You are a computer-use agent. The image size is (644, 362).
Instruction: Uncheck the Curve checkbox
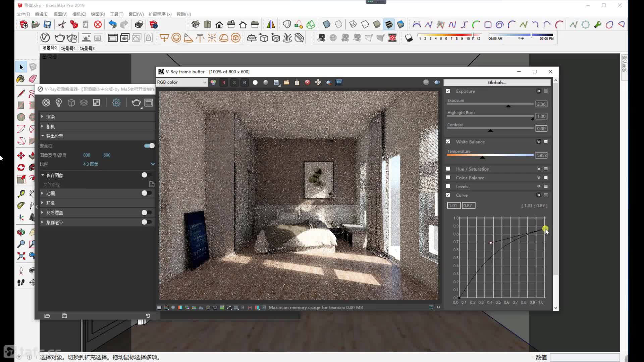click(448, 195)
